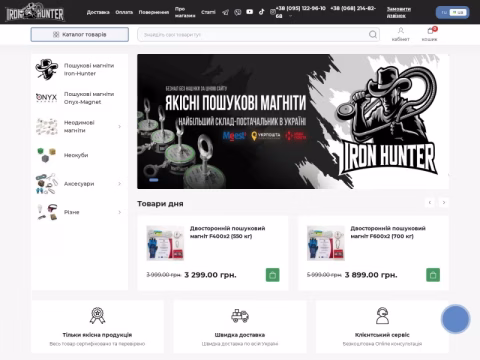Viewport: 480px width, 360px height.
Task: Open the Статті menu item
Action: [208, 12]
